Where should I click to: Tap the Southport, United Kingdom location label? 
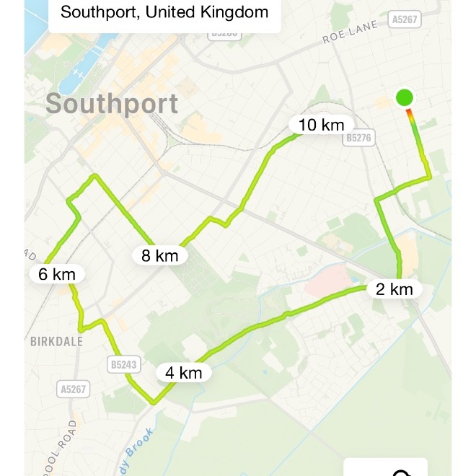point(164,12)
